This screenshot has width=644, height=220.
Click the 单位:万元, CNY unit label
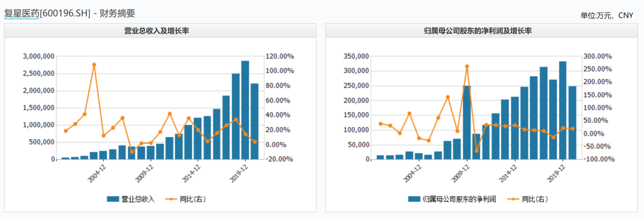pyautogui.click(x=607, y=15)
